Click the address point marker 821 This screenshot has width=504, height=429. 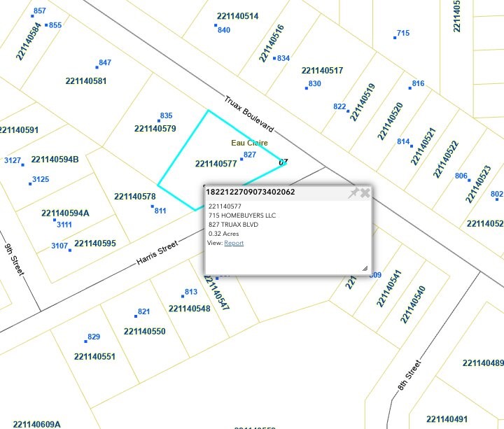(135, 316)
